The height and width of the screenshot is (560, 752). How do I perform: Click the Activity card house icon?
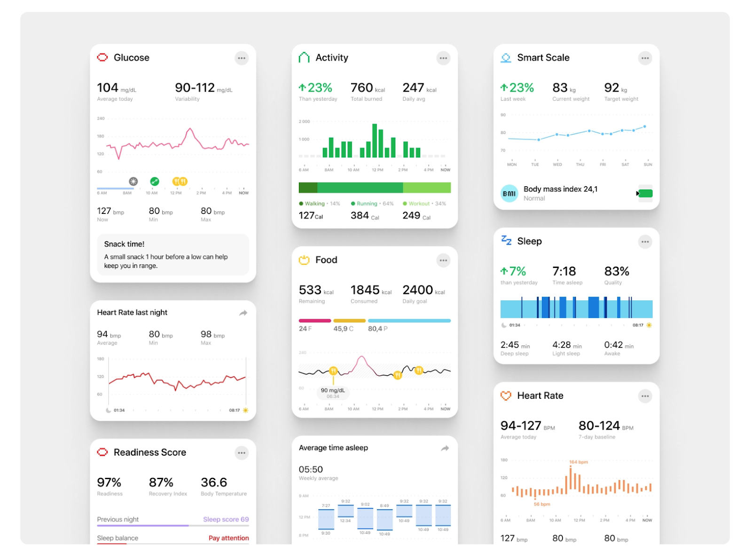(303, 57)
